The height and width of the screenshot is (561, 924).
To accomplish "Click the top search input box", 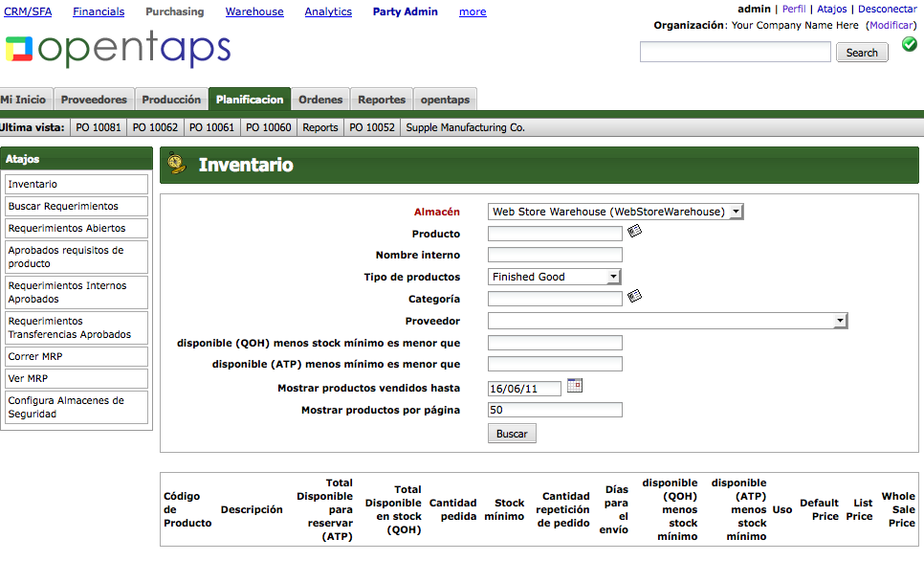I will 735,53.
